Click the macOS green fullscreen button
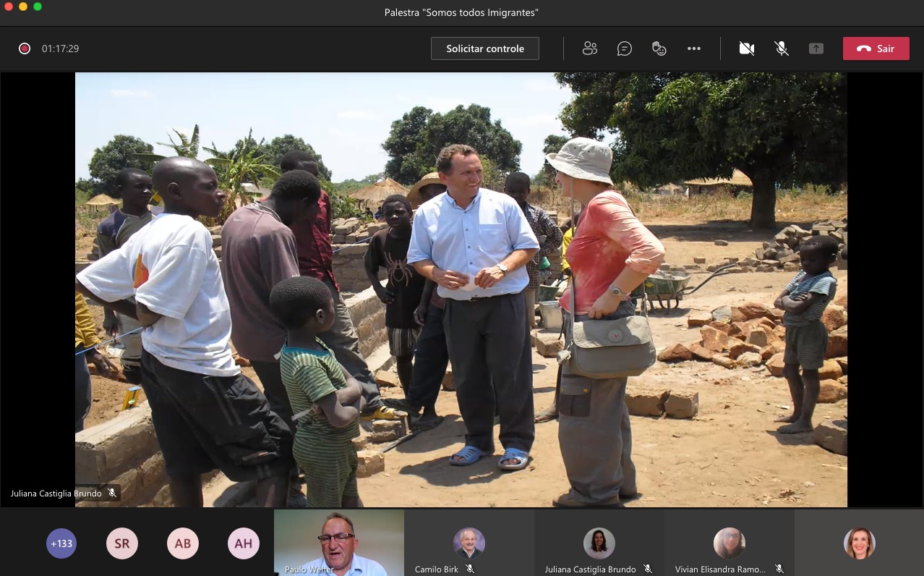This screenshot has height=576, width=924. (38, 7)
